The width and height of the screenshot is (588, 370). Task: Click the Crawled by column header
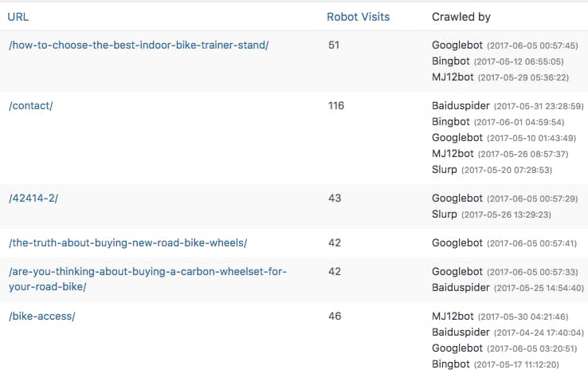pyautogui.click(x=461, y=17)
